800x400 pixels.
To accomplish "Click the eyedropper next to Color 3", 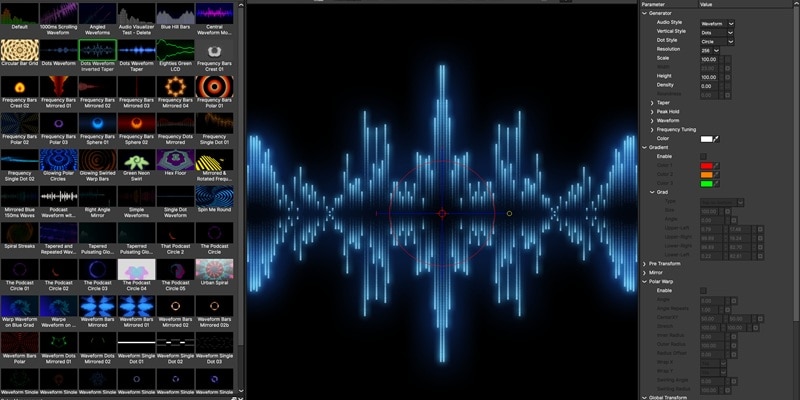I will (x=716, y=183).
